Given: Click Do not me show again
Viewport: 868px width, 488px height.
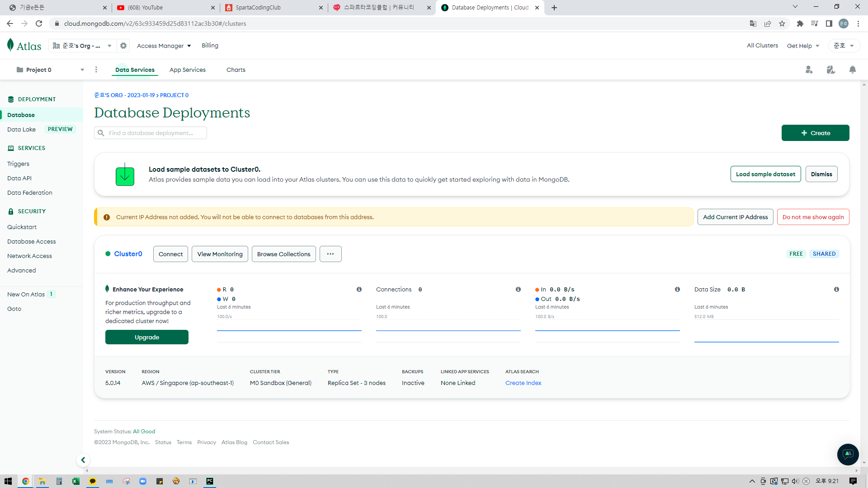Looking at the screenshot, I should [813, 217].
